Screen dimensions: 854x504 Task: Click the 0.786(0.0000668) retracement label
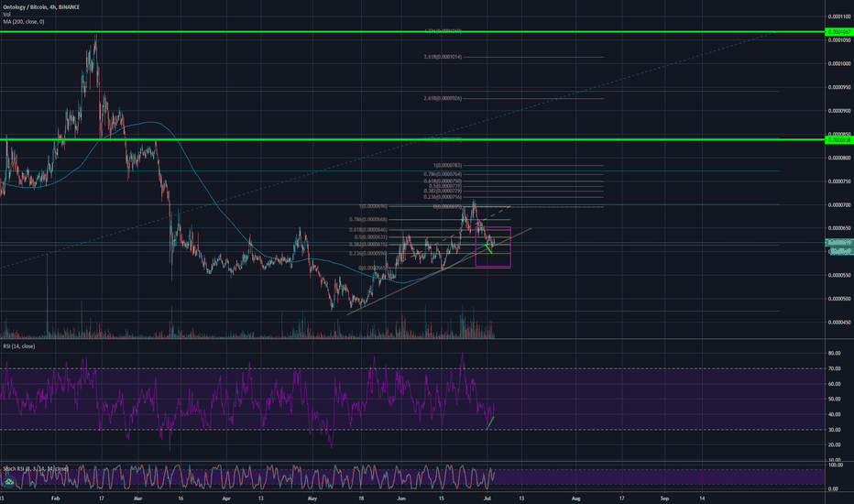pyautogui.click(x=368, y=220)
